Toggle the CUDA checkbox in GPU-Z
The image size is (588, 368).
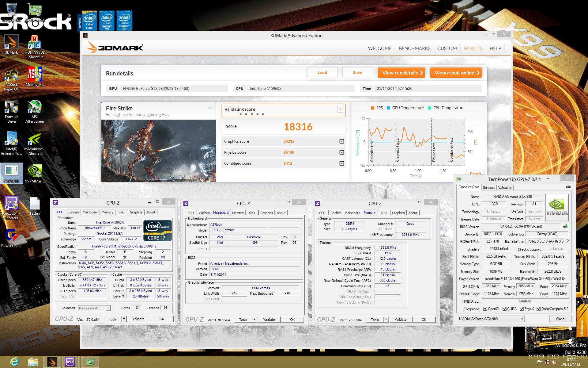click(x=504, y=309)
